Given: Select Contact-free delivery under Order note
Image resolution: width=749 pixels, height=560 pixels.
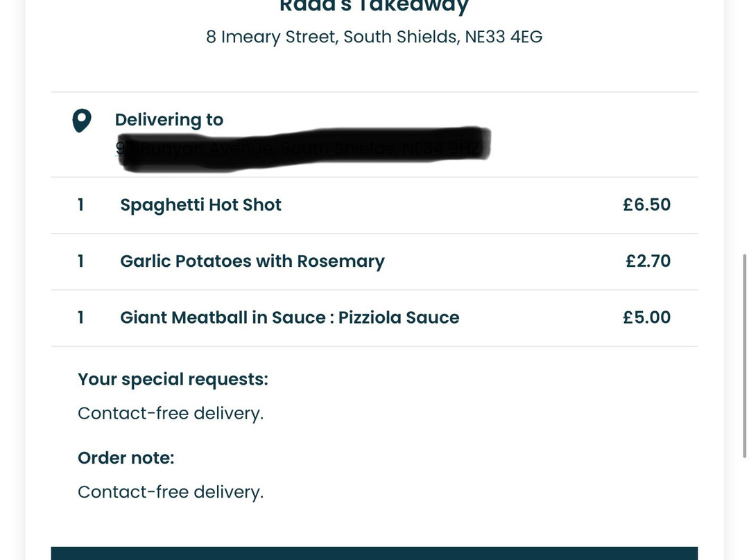Looking at the screenshot, I should pos(171,491).
